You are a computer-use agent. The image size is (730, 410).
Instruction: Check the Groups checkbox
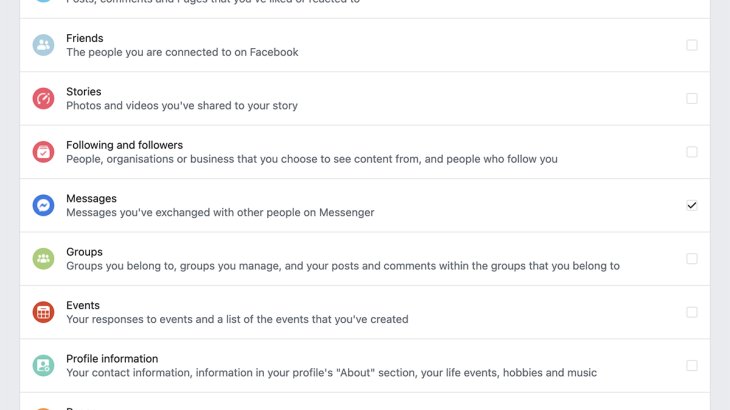click(x=692, y=259)
